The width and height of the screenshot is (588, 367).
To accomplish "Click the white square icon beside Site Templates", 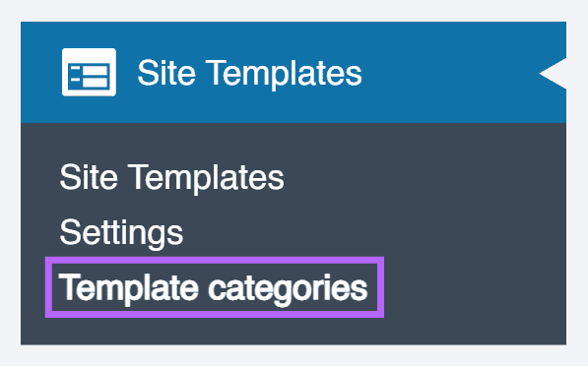I will click(x=89, y=72).
